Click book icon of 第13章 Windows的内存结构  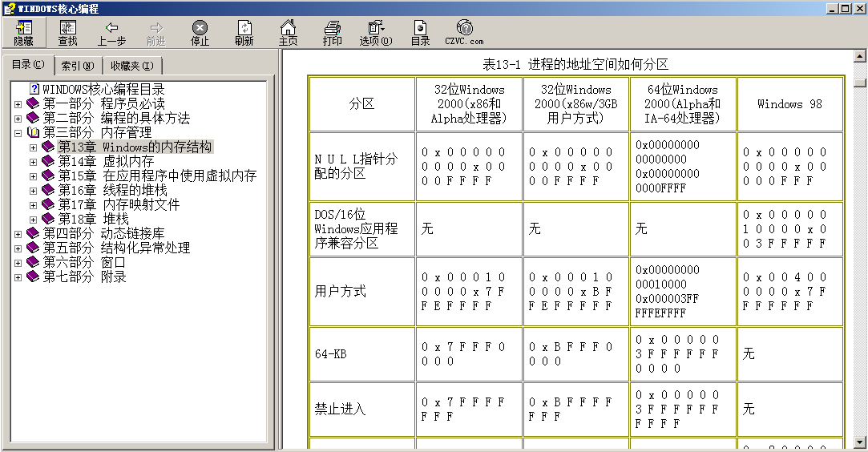point(48,147)
